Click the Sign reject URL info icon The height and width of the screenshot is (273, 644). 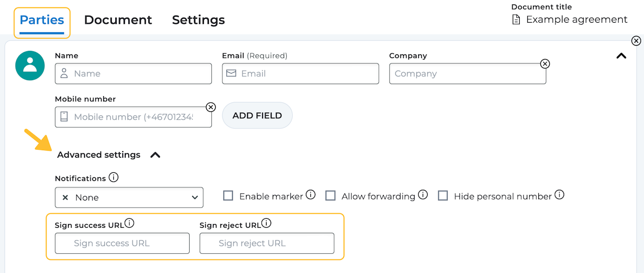pos(266,223)
